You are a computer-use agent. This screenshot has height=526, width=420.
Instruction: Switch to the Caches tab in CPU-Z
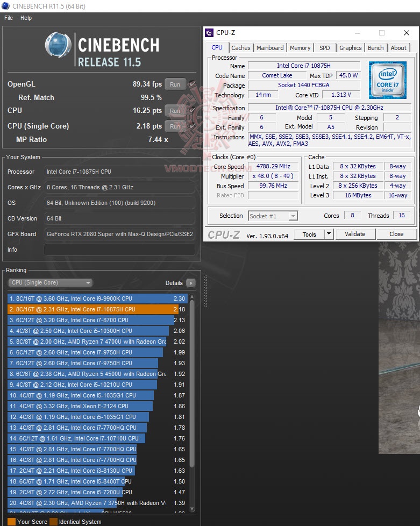pos(240,48)
